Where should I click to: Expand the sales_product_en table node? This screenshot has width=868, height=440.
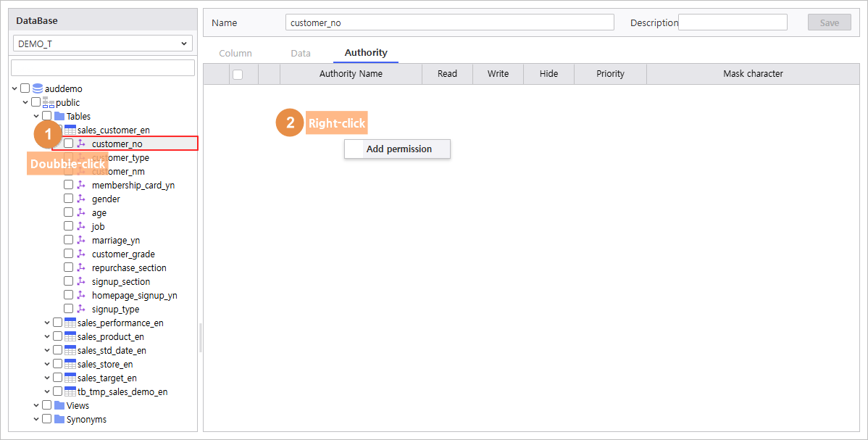tap(47, 336)
